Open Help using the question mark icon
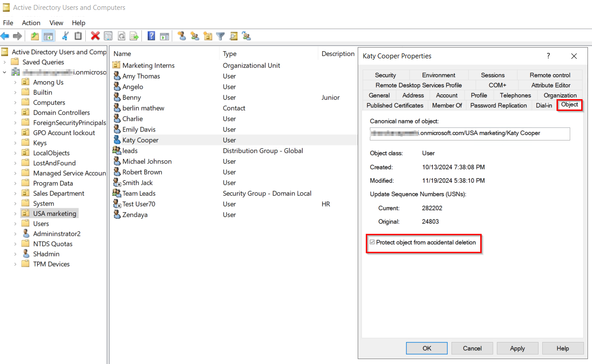 (x=151, y=36)
